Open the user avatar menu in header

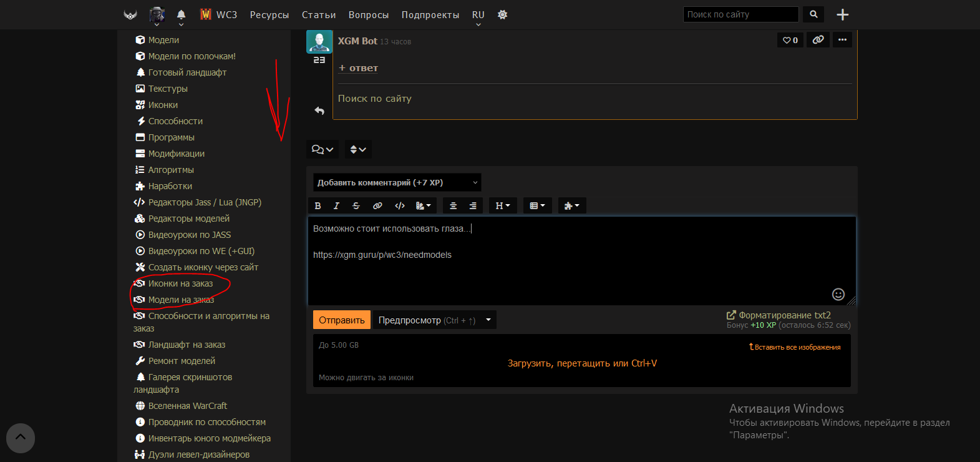[x=157, y=16]
